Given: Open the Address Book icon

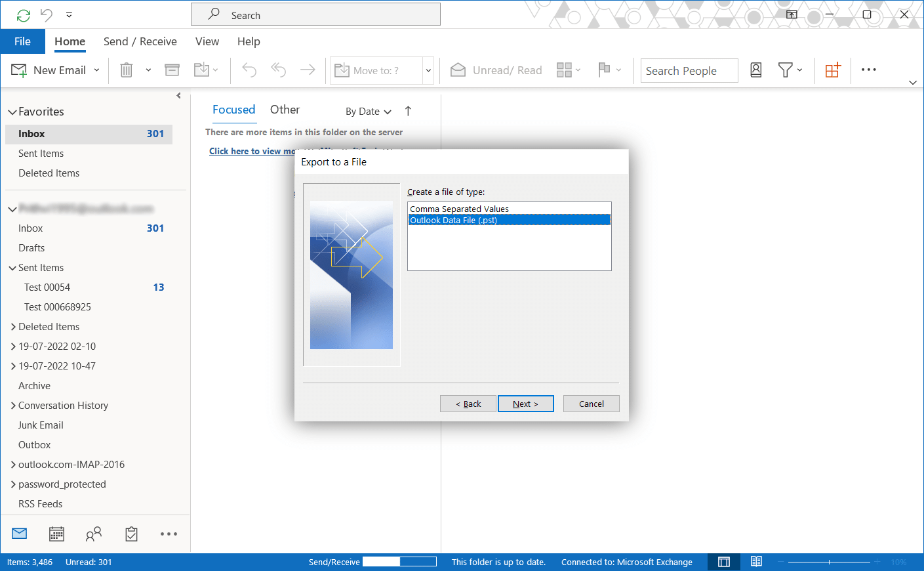Looking at the screenshot, I should coord(756,70).
